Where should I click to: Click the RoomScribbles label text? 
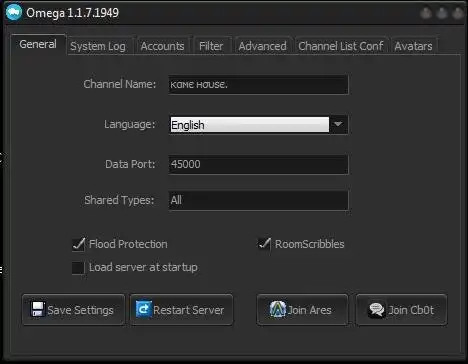click(x=310, y=244)
